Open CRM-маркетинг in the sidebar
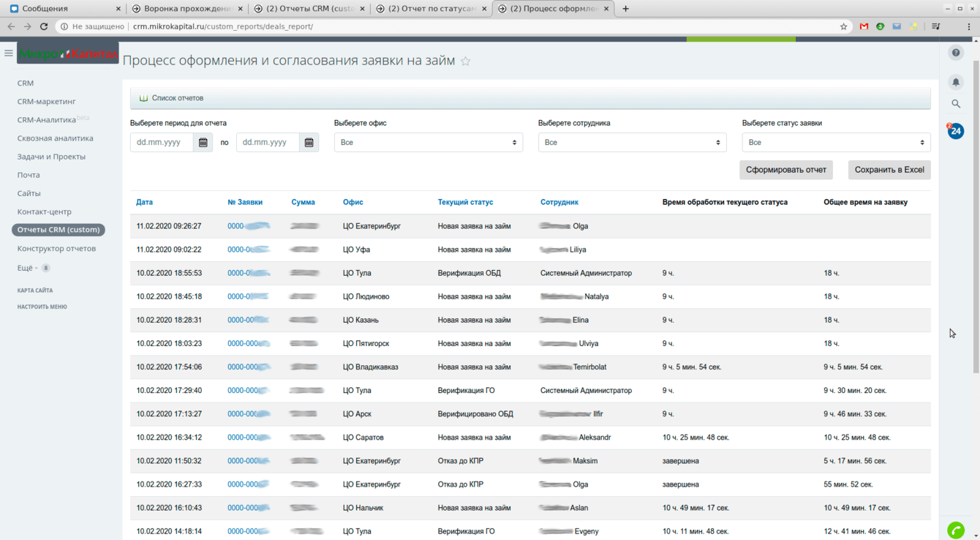This screenshot has height=540, width=980. pyautogui.click(x=47, y=102)
